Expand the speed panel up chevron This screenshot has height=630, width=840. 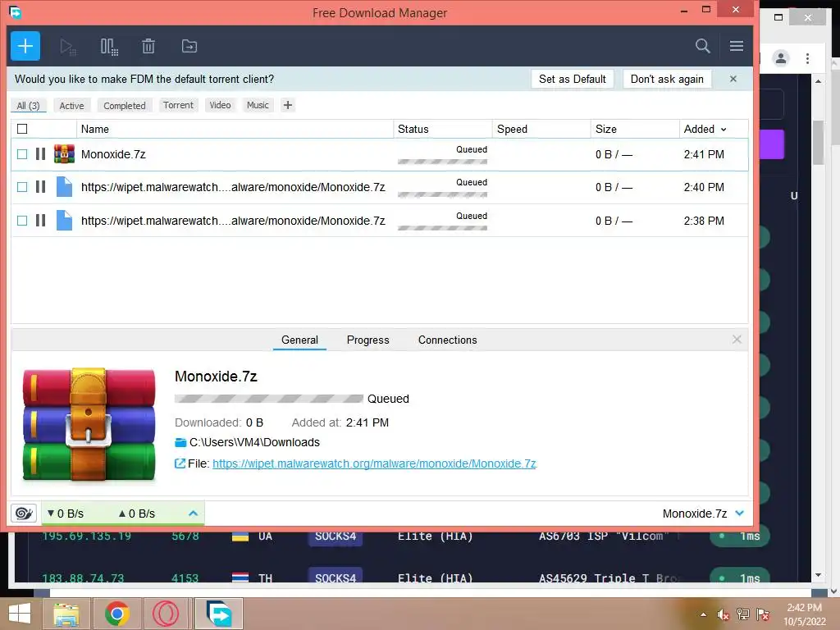click(x=194, y=514)
